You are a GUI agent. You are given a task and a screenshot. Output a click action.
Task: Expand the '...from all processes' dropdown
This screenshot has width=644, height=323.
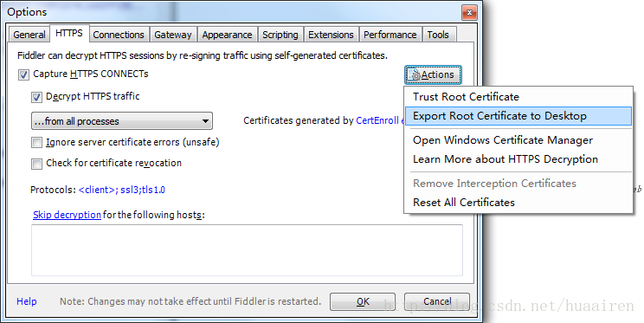(122, 121)
